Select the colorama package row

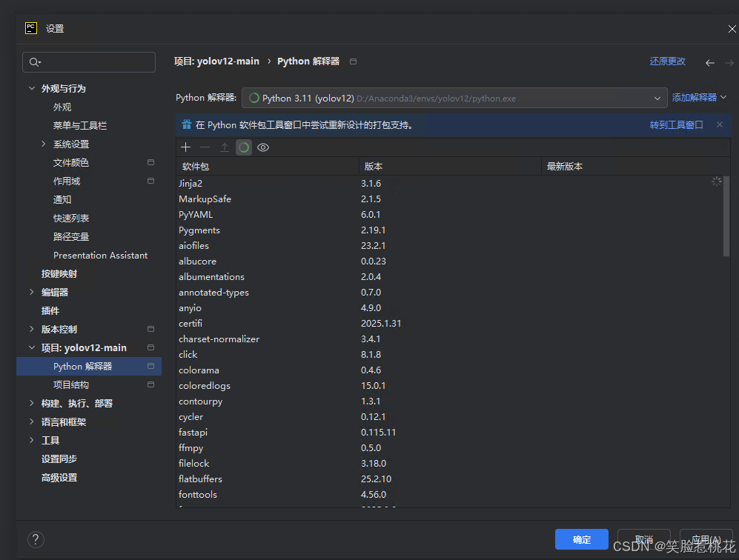(450, 370)
